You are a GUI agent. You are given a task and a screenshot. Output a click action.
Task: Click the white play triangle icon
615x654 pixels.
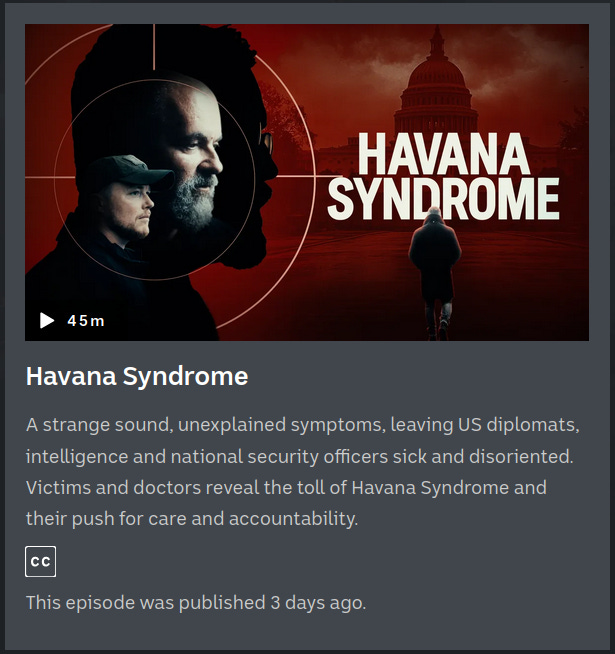click(47, 320)
